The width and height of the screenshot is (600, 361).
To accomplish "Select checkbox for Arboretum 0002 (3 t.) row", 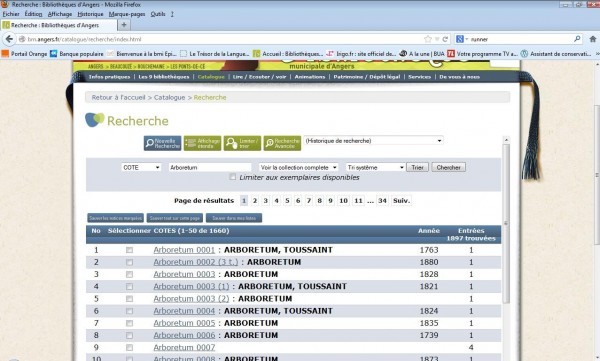I will point(129,262).
